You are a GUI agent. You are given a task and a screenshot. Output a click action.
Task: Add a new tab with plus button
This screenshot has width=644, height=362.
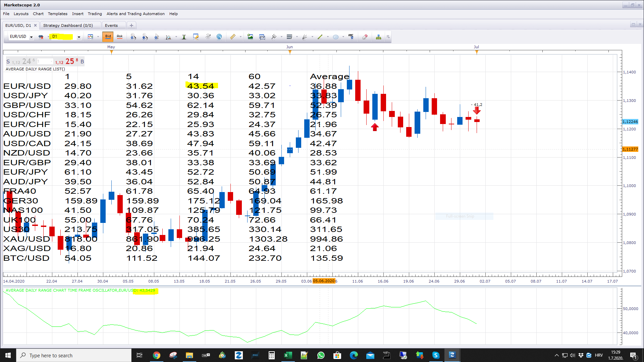131,25
